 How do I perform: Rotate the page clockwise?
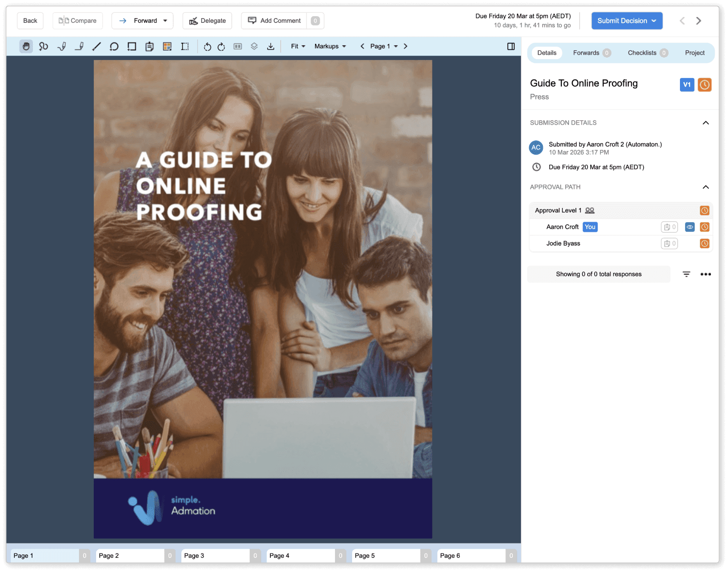[x=221, y=46]
